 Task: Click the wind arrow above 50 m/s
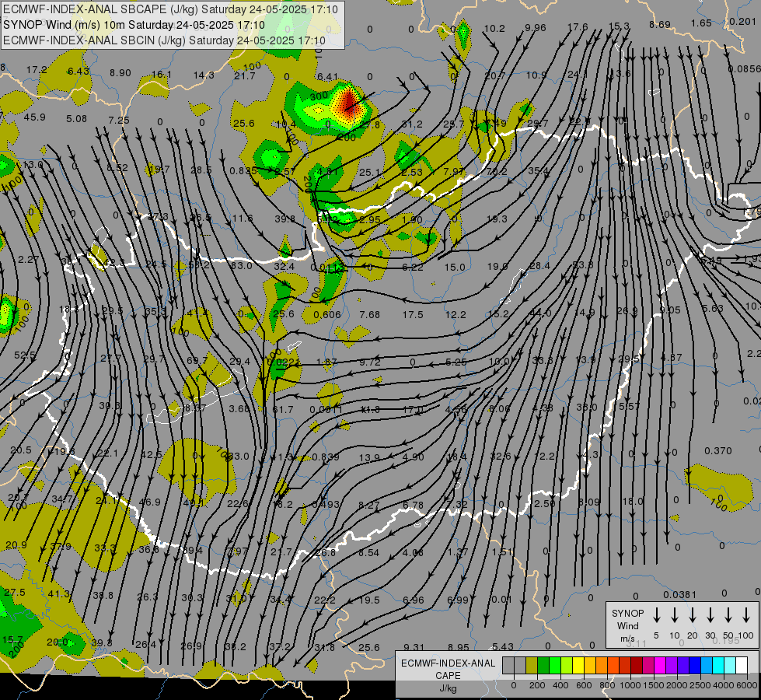(x=728, y=615)
